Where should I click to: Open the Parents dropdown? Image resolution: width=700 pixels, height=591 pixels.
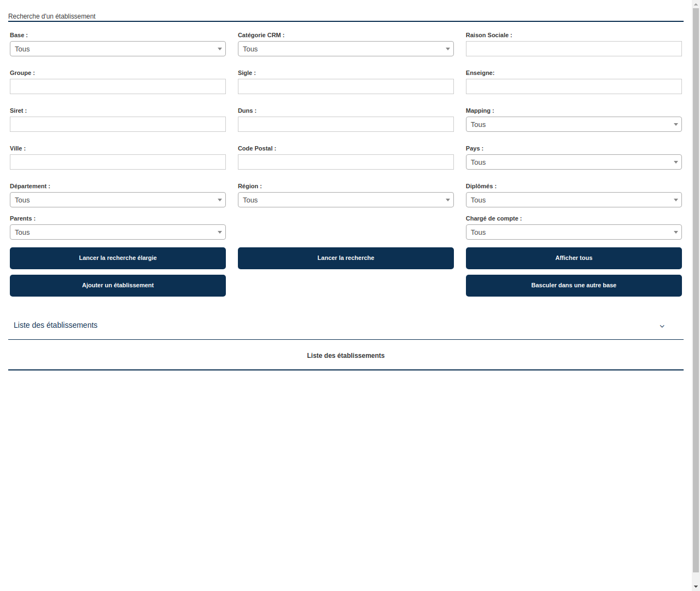coord(118,232)
